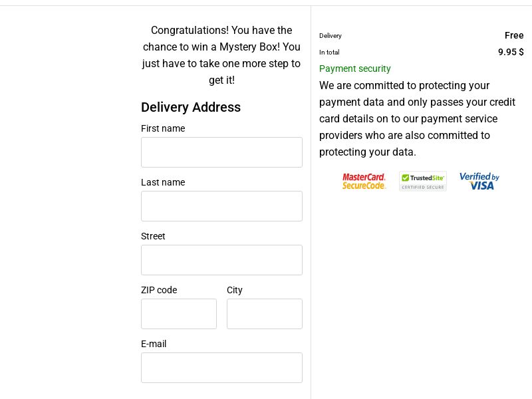Click the TrustedSite Certified Secure badge
This screenshot has width=532, height=399.
pos(423,182)
